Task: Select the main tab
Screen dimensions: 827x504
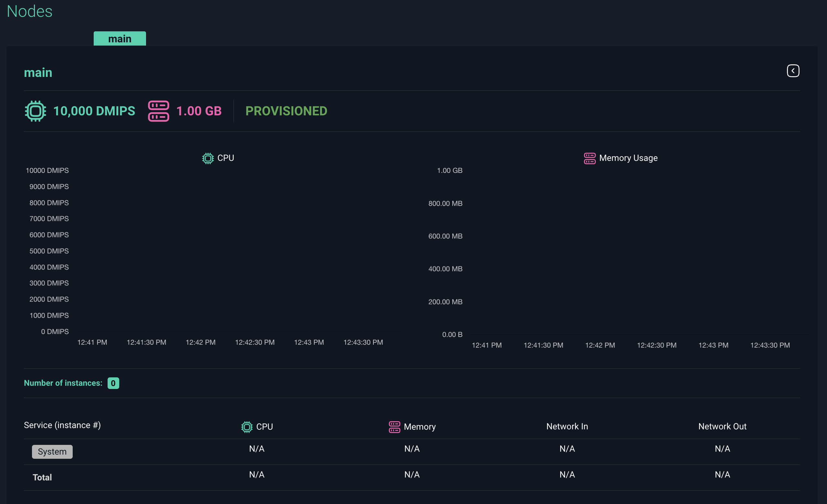Action: point(120,38)
